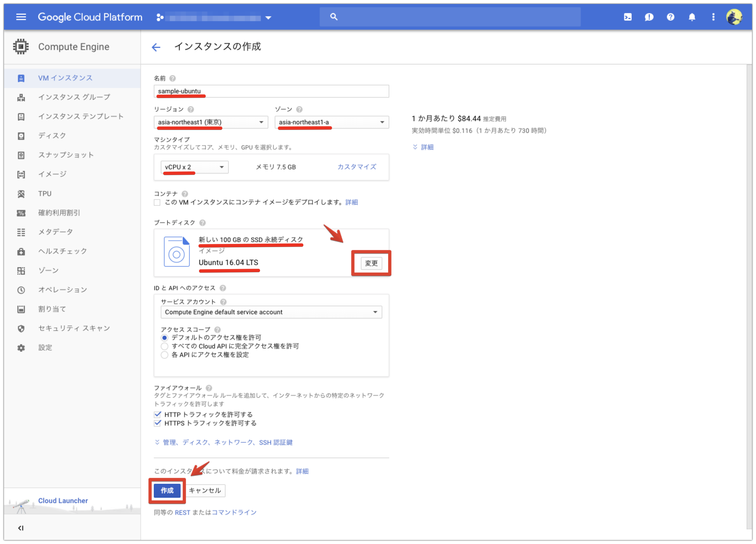Open the hamburger navigation menu
The image size is (756, 544).
(21, 17)
